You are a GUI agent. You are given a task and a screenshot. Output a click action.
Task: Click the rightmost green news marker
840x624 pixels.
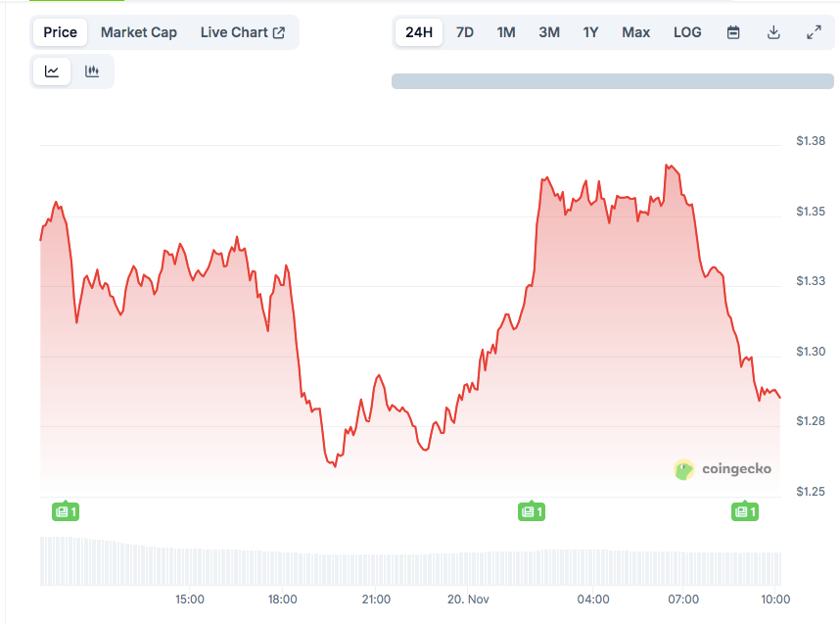[745, 510]
